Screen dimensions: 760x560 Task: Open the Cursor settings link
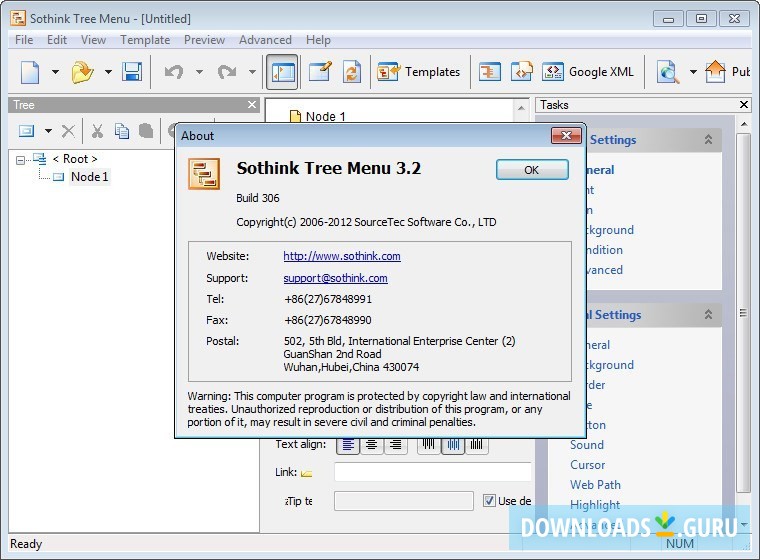coord(587,464)
